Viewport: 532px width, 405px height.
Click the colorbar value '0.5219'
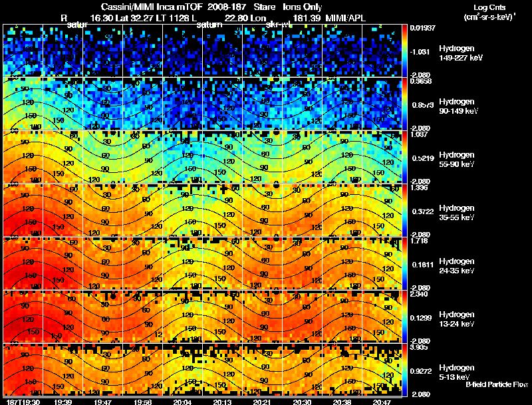[x=423, y=158]
